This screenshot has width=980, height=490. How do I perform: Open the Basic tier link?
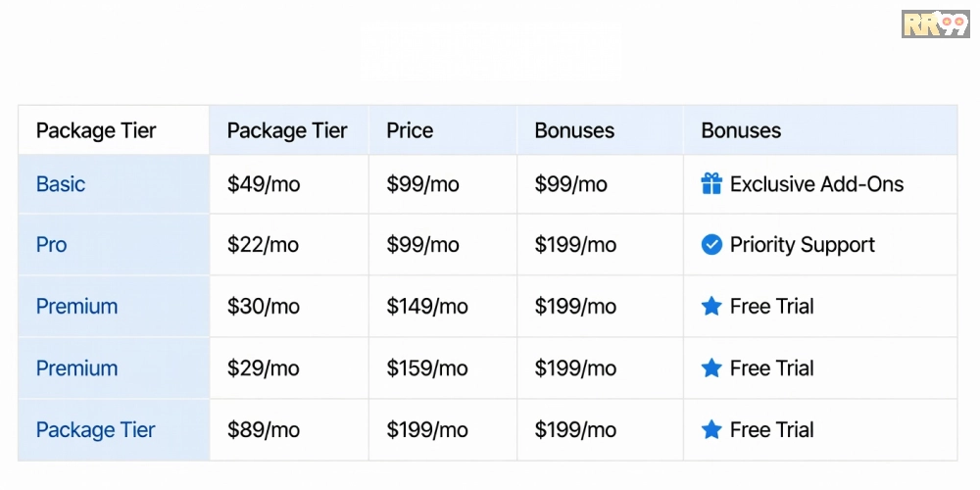61,184
